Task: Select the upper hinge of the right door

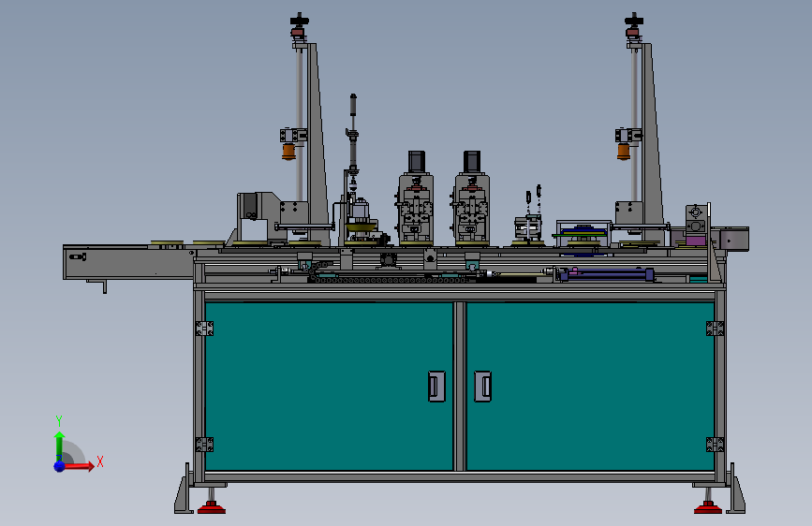Action: click(716, 329)
